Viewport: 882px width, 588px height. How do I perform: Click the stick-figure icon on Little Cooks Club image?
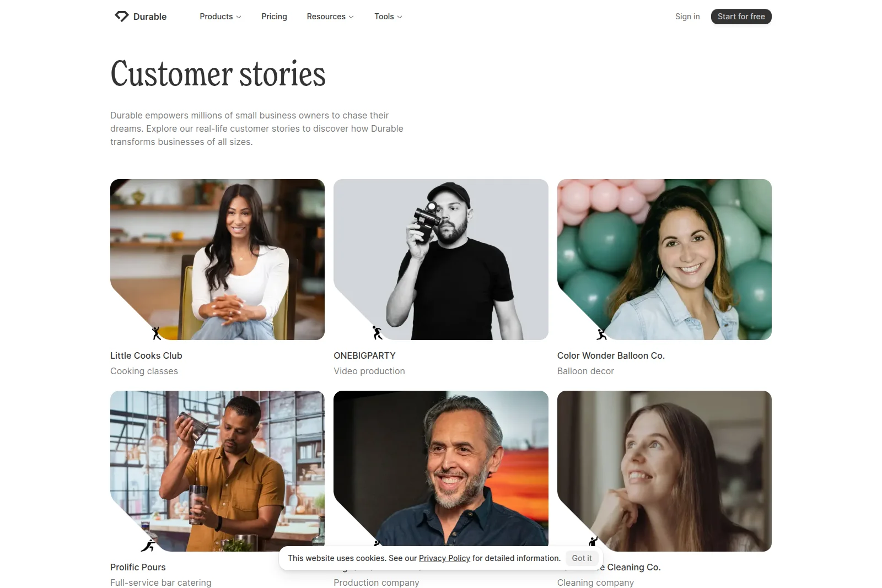(x=156, y=332)
